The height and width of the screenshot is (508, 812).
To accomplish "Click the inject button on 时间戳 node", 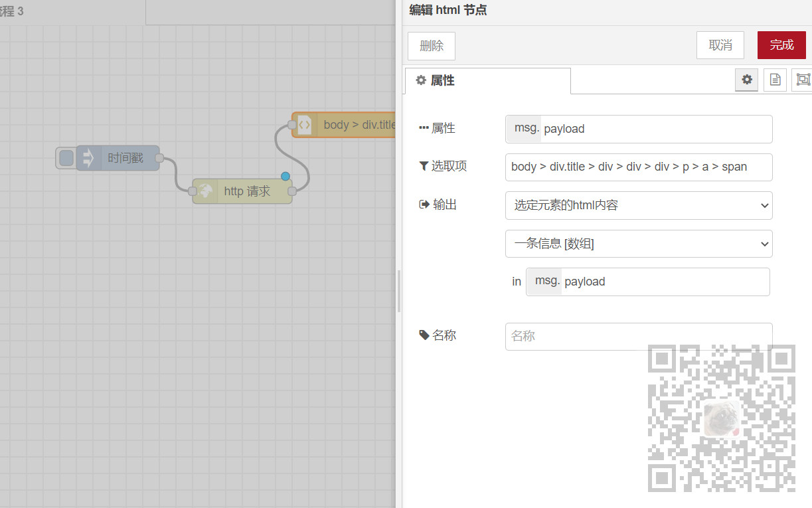I will (x=66, y=158).
